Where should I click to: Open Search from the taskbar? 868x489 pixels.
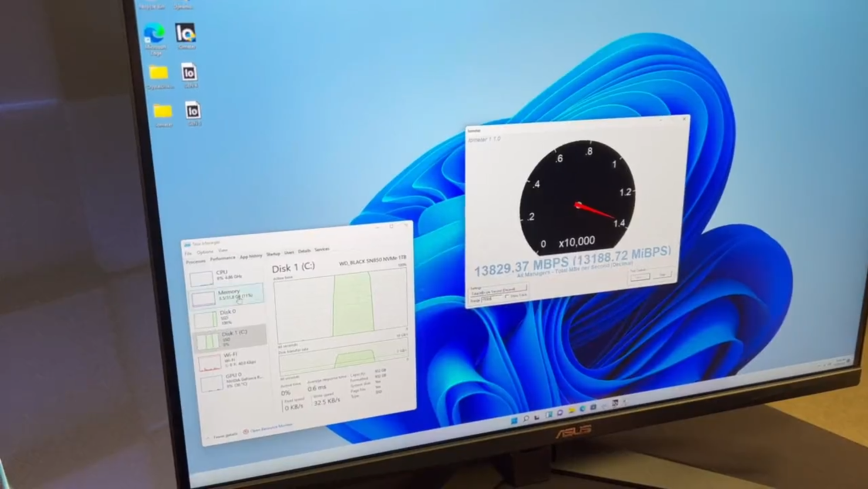[x=525, y=419]
